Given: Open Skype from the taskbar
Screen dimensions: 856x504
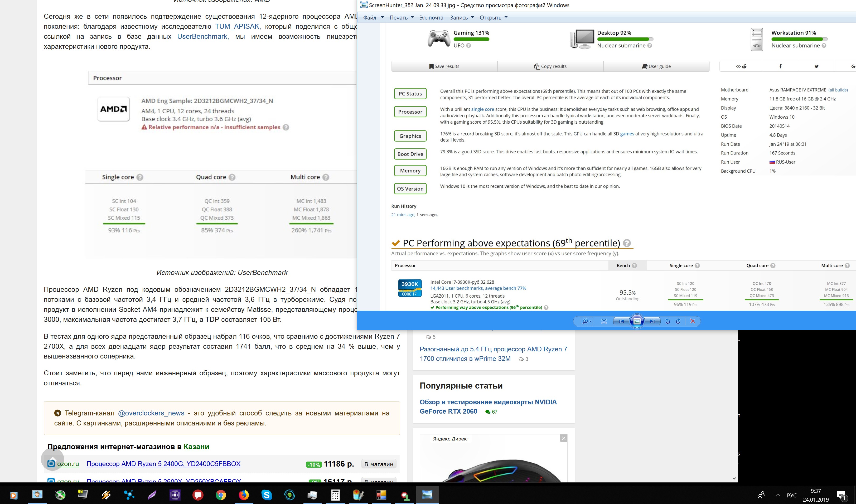Looking at the screenshot, I should point(267,495).
